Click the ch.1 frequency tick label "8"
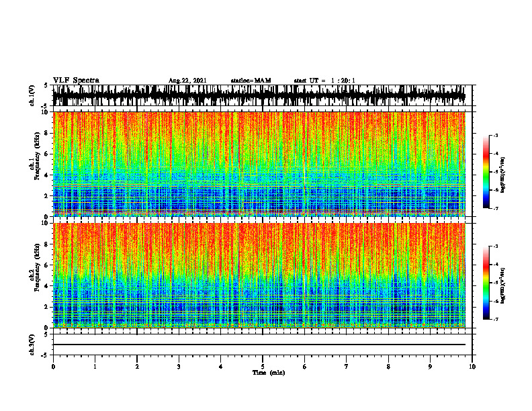Screen dimensions: 532x411 47,133
